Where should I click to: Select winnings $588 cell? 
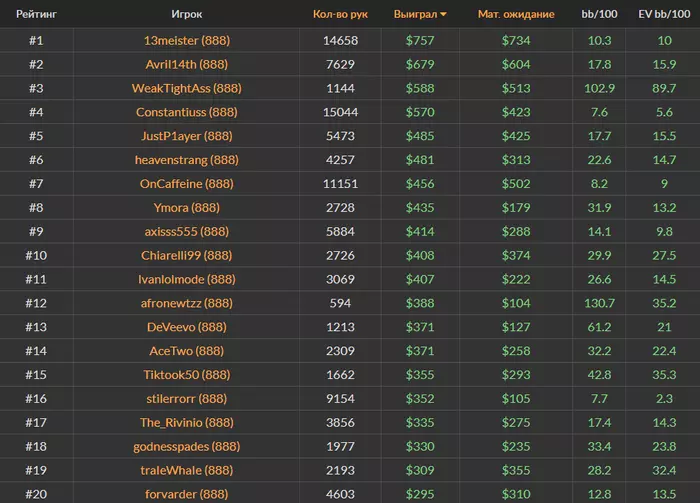click(420, 88)
